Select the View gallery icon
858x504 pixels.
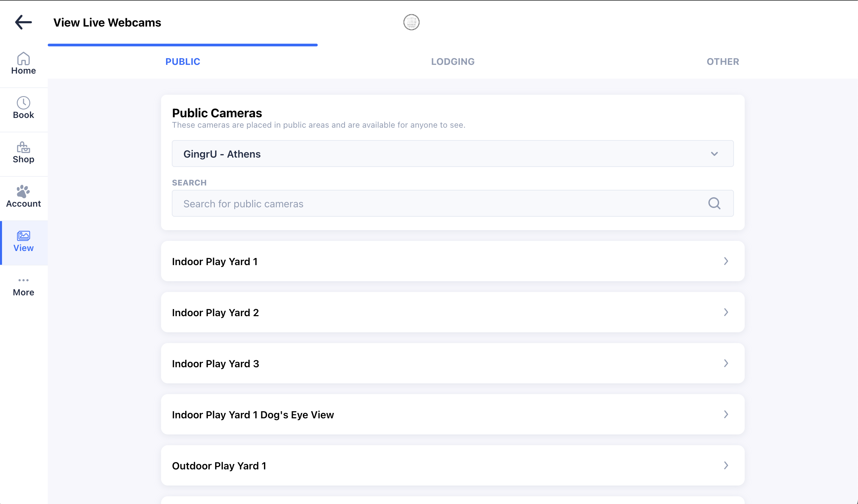[23, 236]
